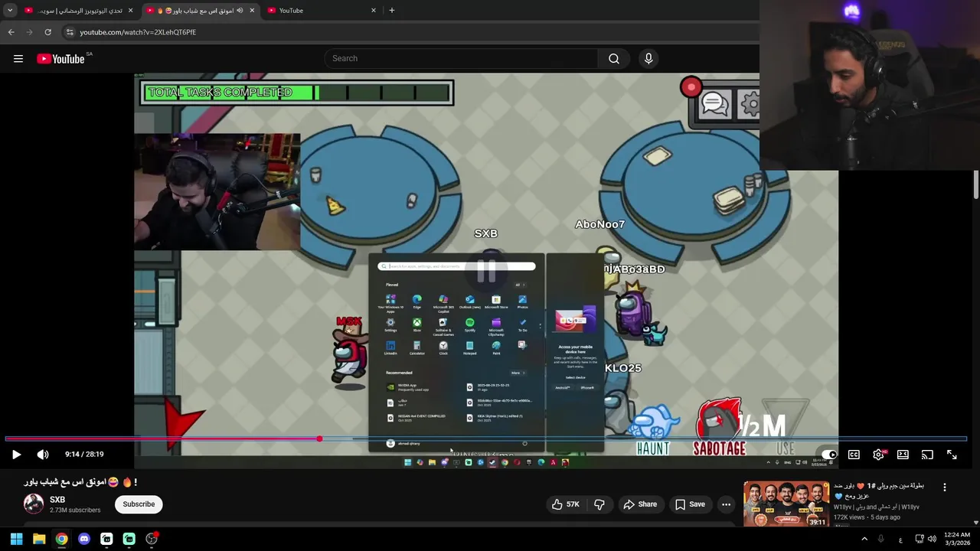Open a new browser tab
Viewport: 980px width, 551px height.
(x=391, y=11)
